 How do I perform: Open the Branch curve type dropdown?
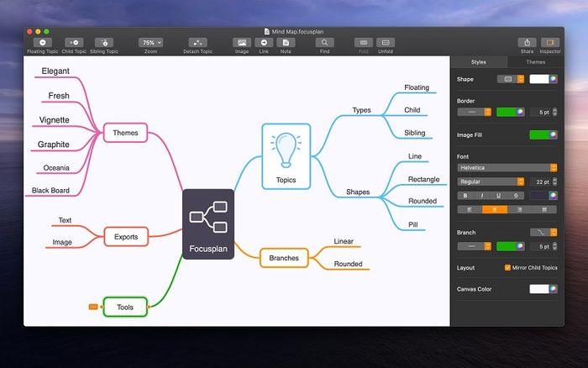(x=543, y=232)
